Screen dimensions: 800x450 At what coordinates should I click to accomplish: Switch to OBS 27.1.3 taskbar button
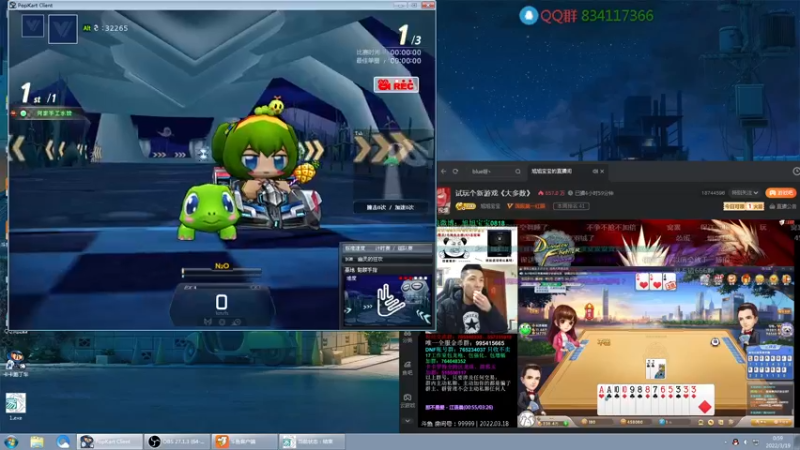[177, 442]
